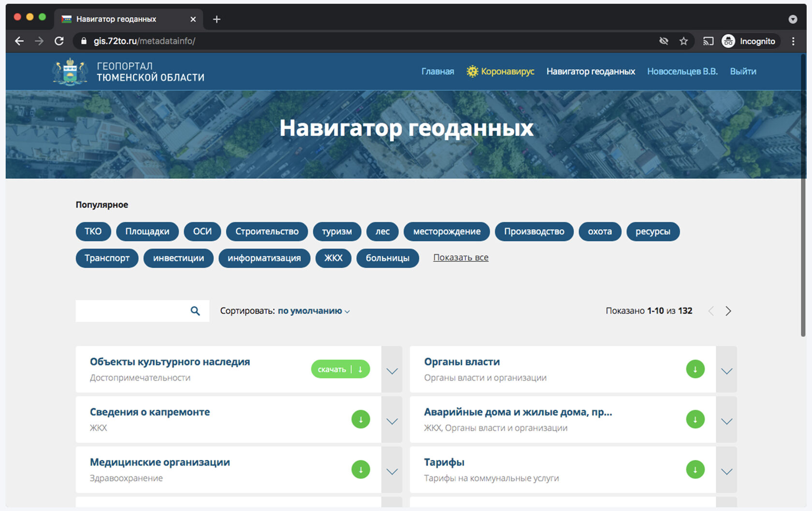Go back using the browser back arrow
Image resolution: width=812 pixels, height=511 pixels.
[x=19, y=41]
